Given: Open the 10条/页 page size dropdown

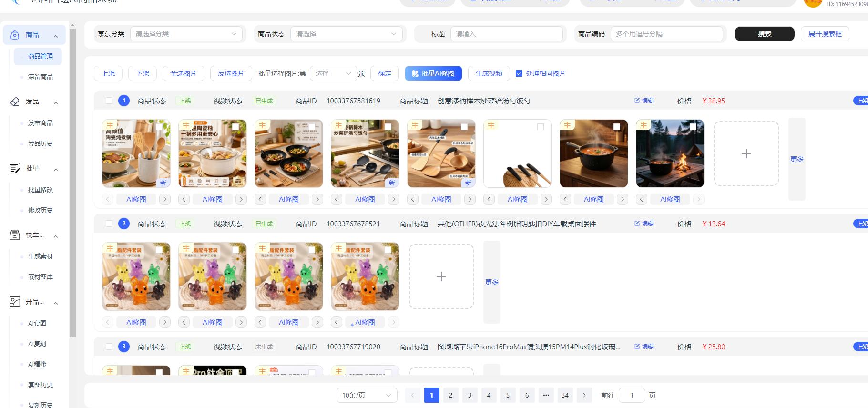Looking at the screenshot, I should [x=367, y=395].
